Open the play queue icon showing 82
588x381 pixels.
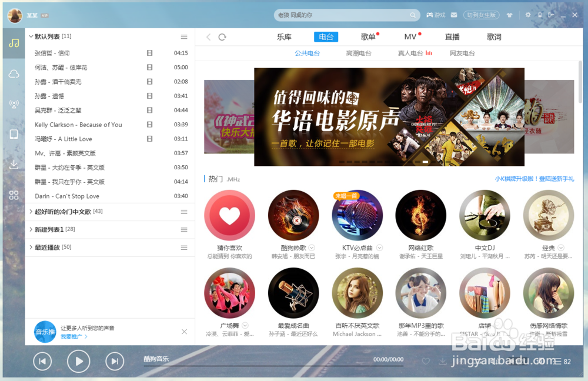pyautogui.click(x=563, y=362)
